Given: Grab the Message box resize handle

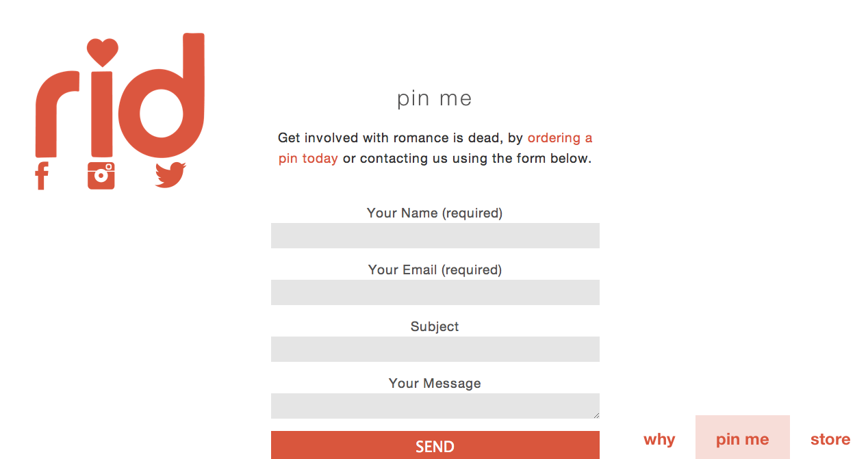Looking at the screenshot, I should pyautogui.click(x=596, y=415).
